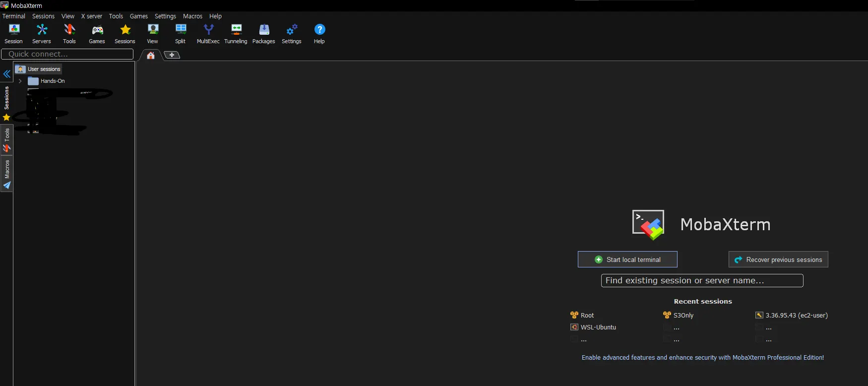The width and height of the screenshot is (868, 386).
Task: Enable the MultiExec toolbar icon
Action: tap(208, 34)
